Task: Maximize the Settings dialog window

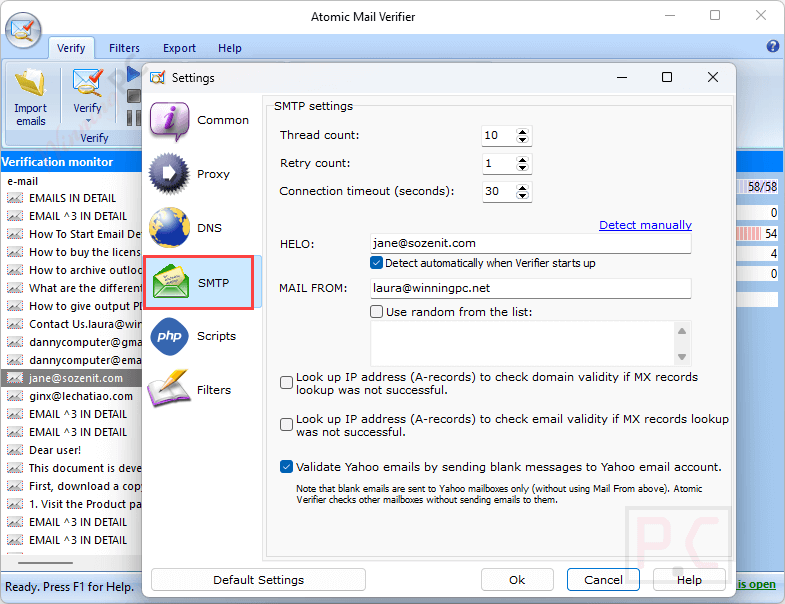Action: point(667,77)
